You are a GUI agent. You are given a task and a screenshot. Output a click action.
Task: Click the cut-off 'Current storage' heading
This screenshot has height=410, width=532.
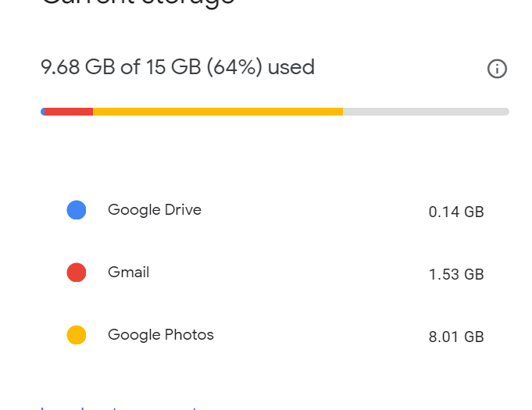138,2
